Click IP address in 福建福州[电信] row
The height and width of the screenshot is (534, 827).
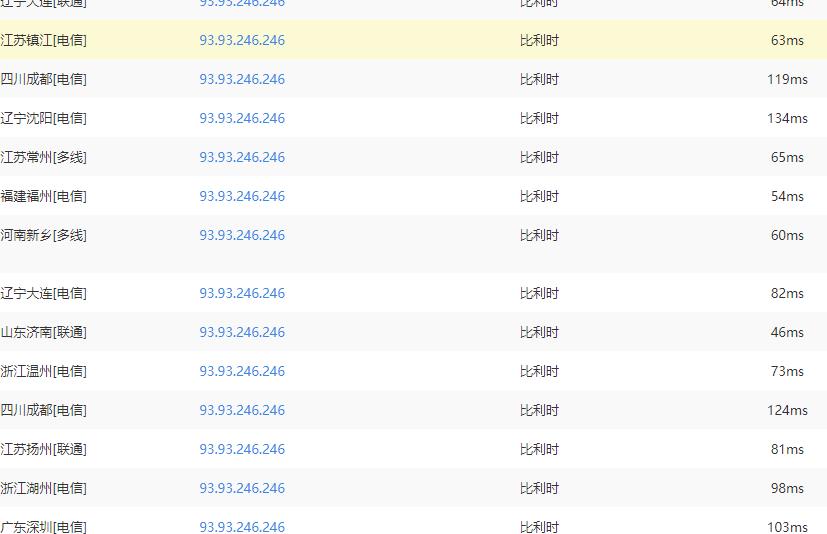(242, 196)
